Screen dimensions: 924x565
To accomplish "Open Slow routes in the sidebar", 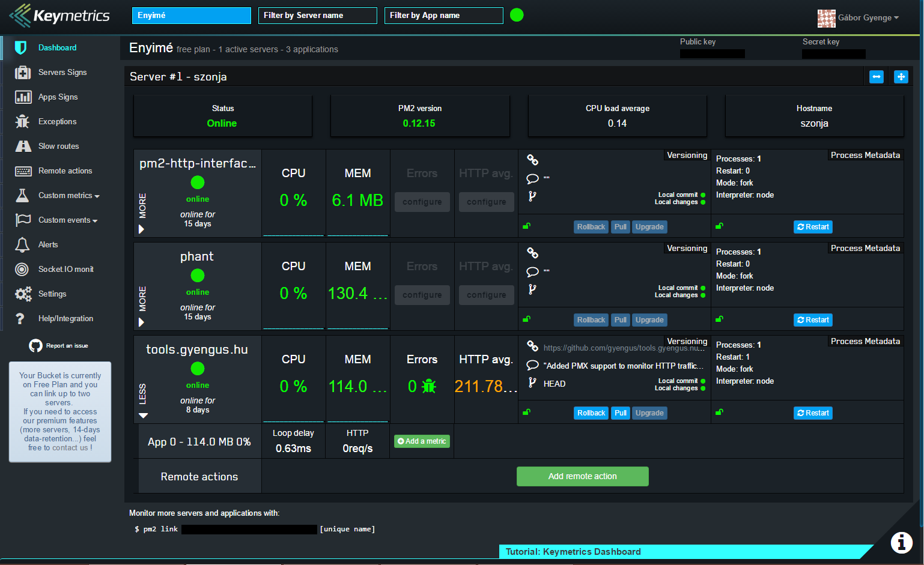I will (58, 147).
